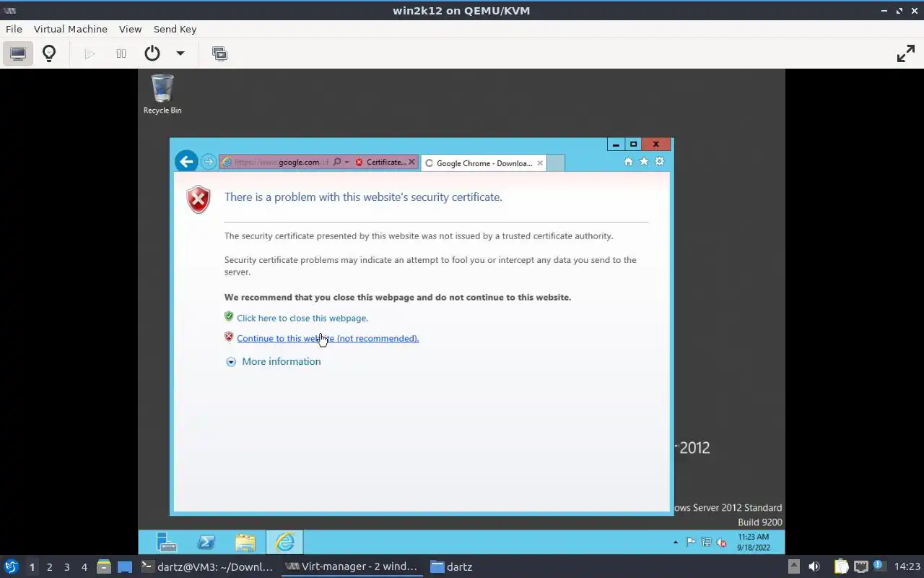924x578 pixels.
Task: Click the show desktop icon in host panel
Action: pyautogui.click(x=125, y=567)
